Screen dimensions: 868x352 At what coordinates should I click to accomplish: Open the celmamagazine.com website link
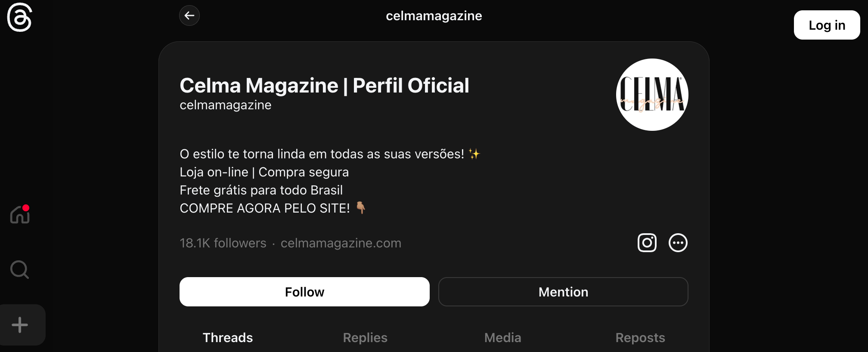click(x=341, y=243)
